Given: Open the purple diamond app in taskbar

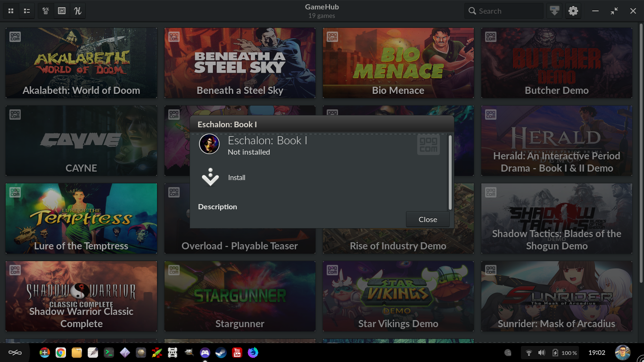Looking at the screenshot, I should pyautogui.click(x=124, y=353).
